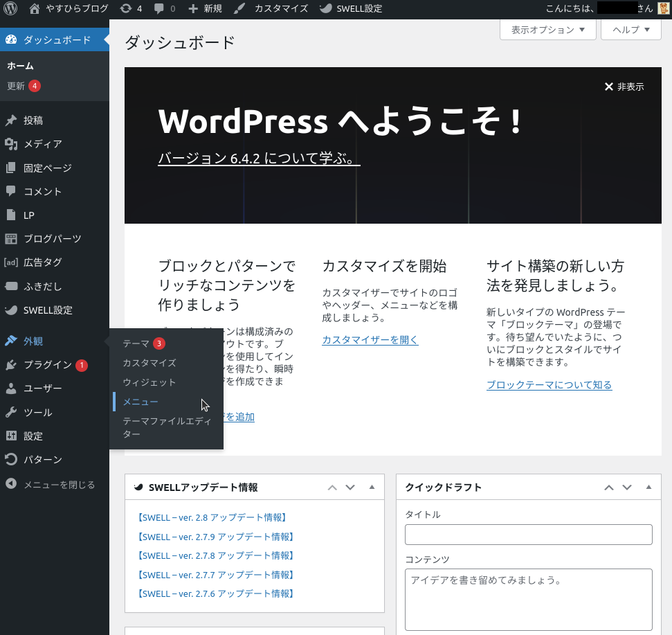Select テーマファイルエディター in submenu
672x635 pixels.
(166, 428)
